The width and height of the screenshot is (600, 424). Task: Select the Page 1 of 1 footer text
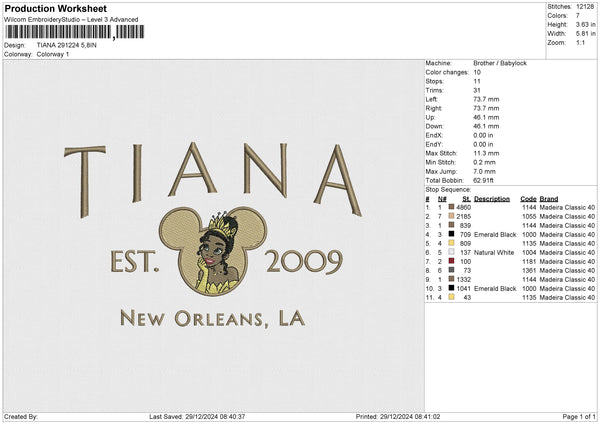[579, 416]
